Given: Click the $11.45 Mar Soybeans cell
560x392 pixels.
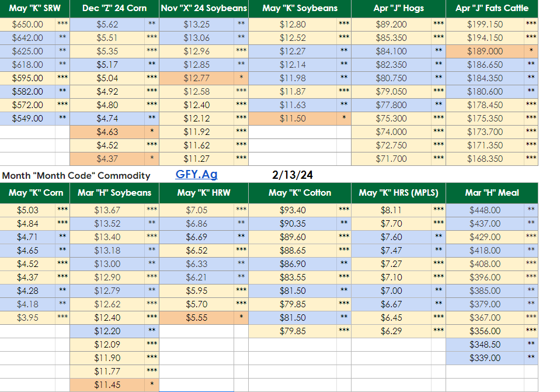Looking at the screenshot, I should click(106, 385).
